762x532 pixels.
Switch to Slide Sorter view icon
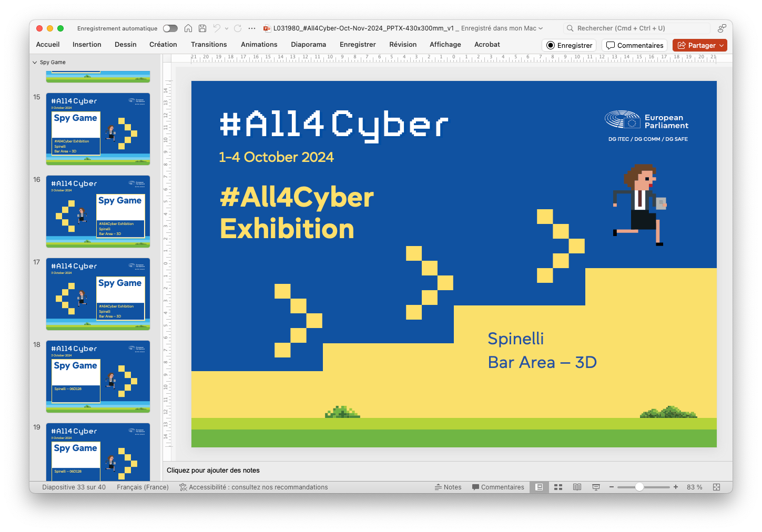[558, 487]
